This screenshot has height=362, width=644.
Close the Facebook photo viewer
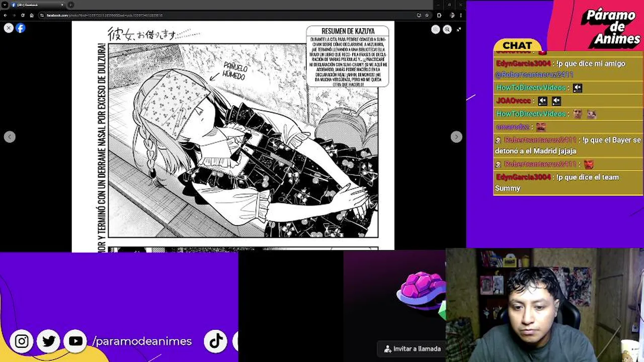pyautogui.click(x=9, y=28)
